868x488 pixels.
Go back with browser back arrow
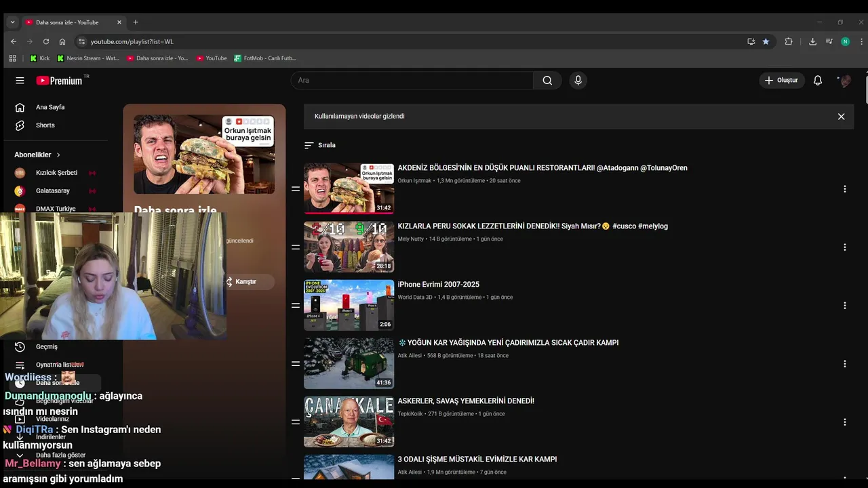(14, 41)
